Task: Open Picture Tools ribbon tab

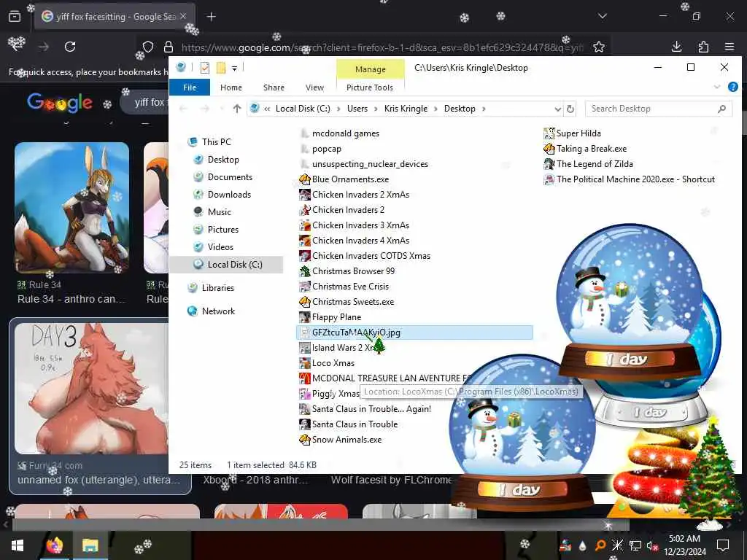Action: 370,87
